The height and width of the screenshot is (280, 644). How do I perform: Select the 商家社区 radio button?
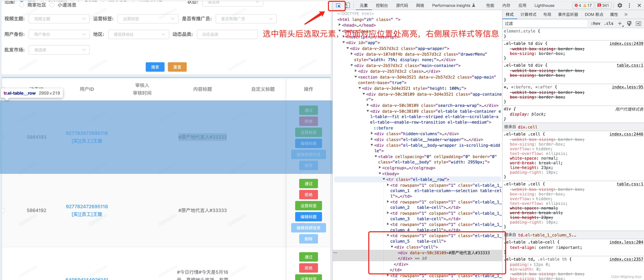click(x=22, y=5)
